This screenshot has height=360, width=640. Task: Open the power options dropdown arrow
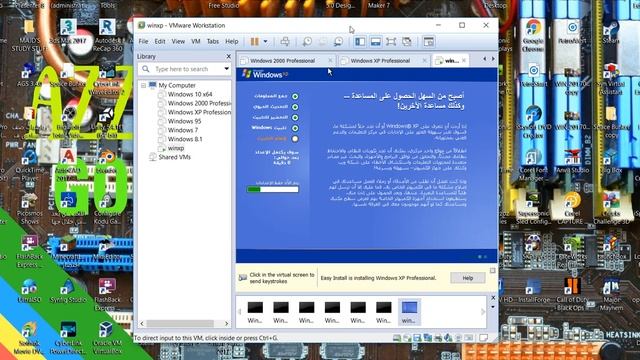pyautogui.click(x=265, y=42)
